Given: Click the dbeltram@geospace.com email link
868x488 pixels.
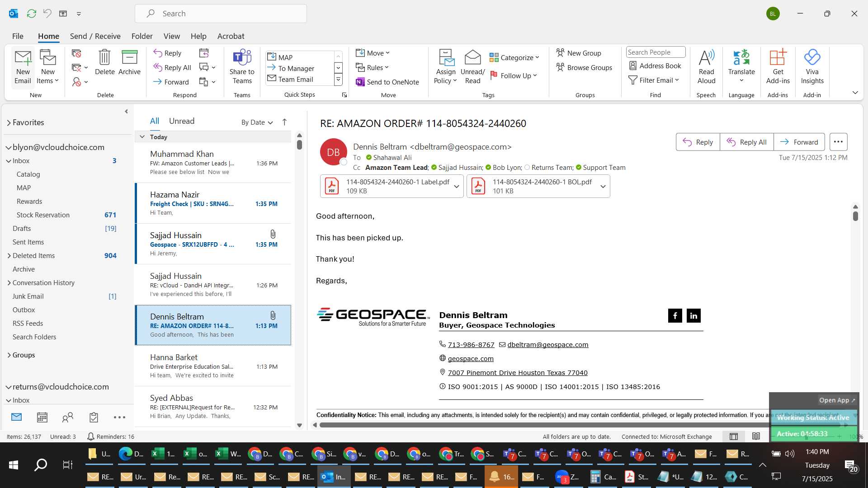Looking at the screenshot, I should [x=547, y=345].
